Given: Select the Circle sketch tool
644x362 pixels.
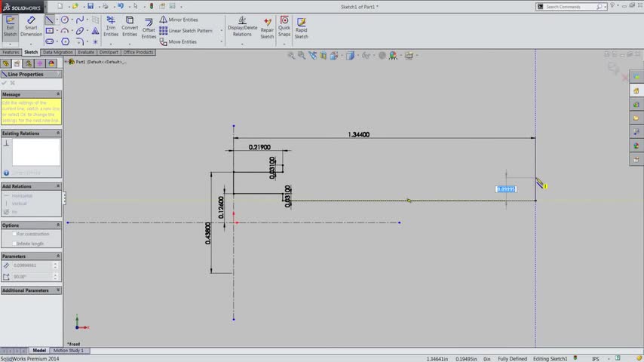Looking at the screenshot, I should [65, 20].
